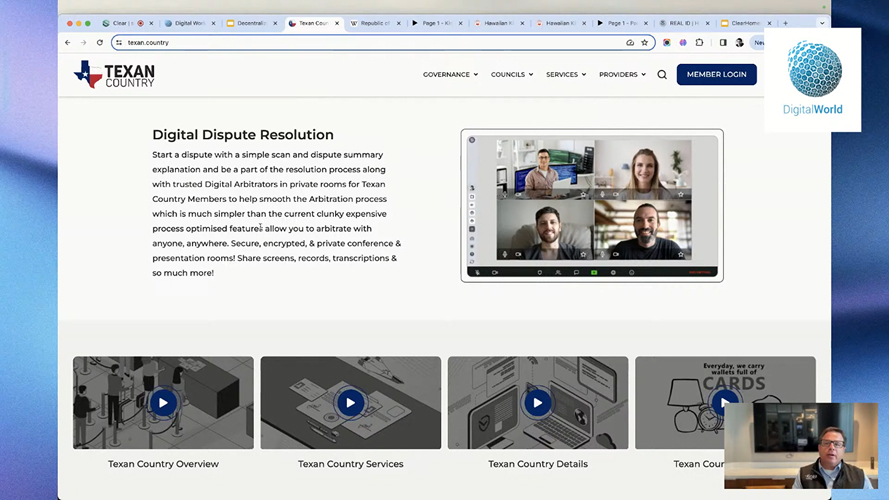Play the Texan Country Services video

(x=350, y=403)
